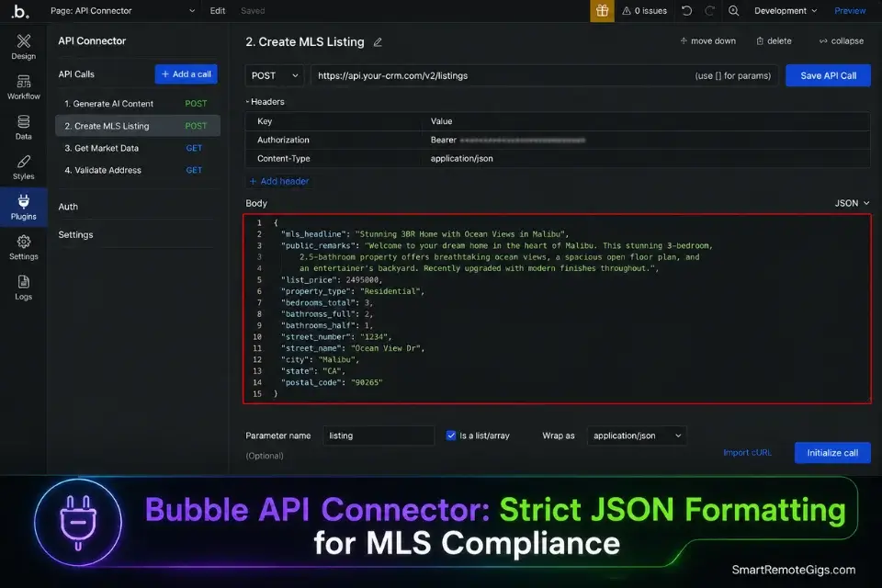Click the Import cURL link
The image size is (882, 588).
point(748,453)
